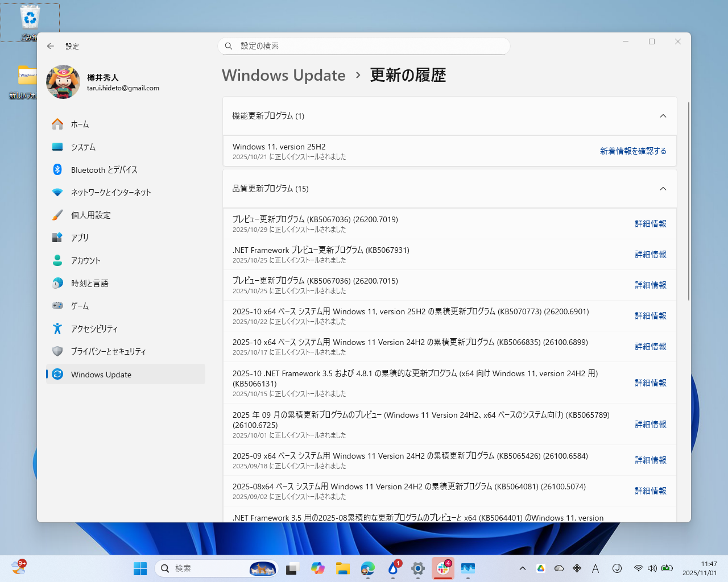Launch Microsoft Edge from the taskbar

coord(368,568)
